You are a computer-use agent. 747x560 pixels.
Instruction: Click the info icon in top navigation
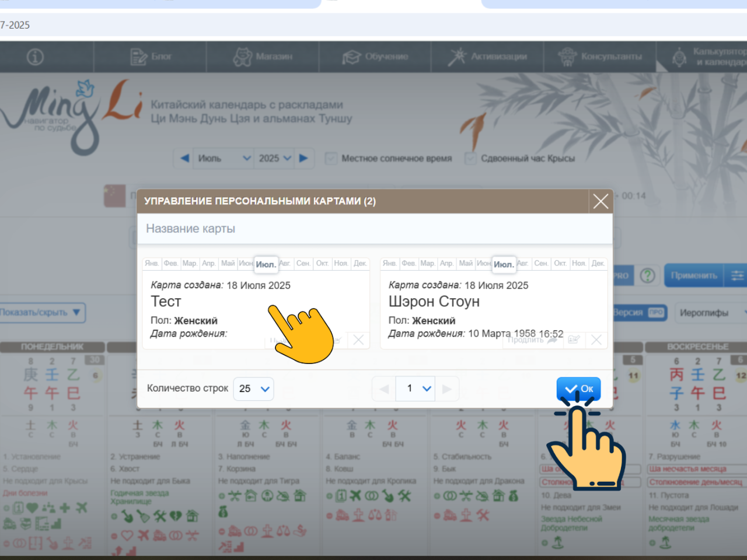point(35,57)
